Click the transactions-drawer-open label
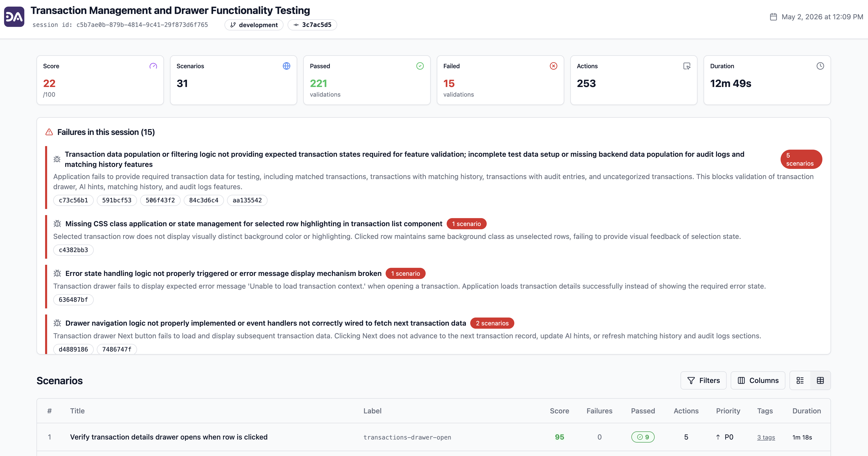The image size is (868, 456). click(407, 437)
